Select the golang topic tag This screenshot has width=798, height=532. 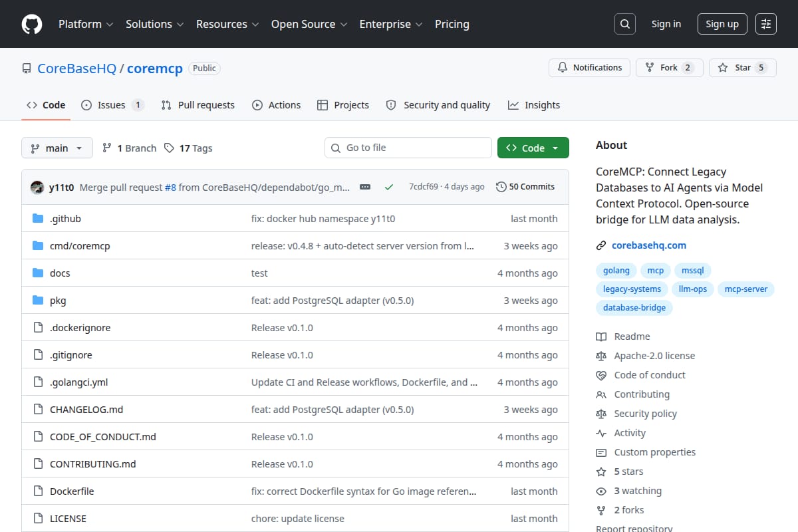point(616,271)
